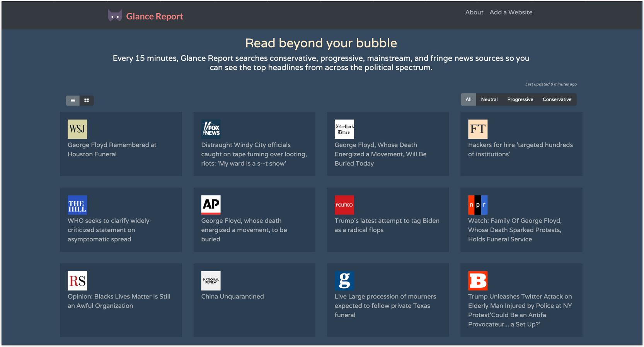
Task: Filter headlines by Conservative sources
Action: pyautogui.click(x=557, y=99)
